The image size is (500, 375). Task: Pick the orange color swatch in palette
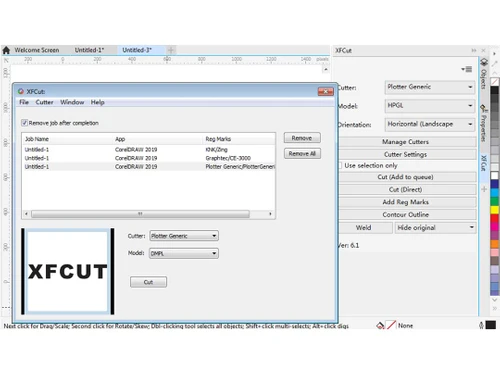[495, 244]
